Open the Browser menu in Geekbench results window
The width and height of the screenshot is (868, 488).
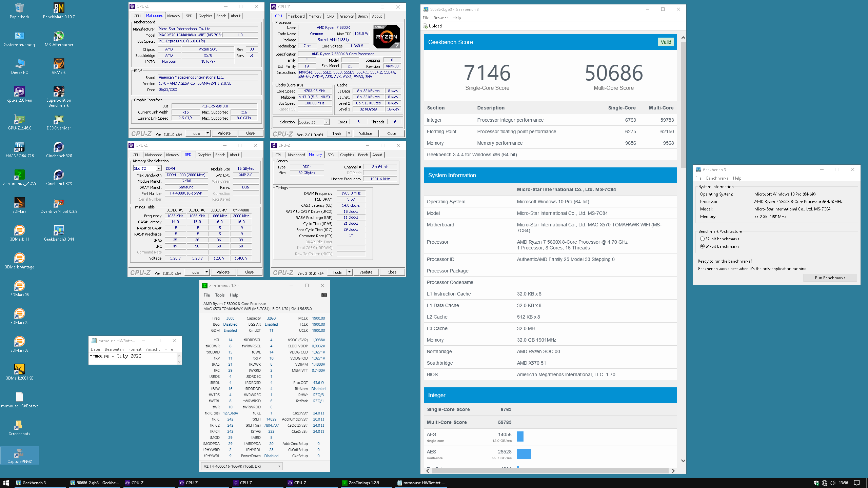(x=441, y=18)
